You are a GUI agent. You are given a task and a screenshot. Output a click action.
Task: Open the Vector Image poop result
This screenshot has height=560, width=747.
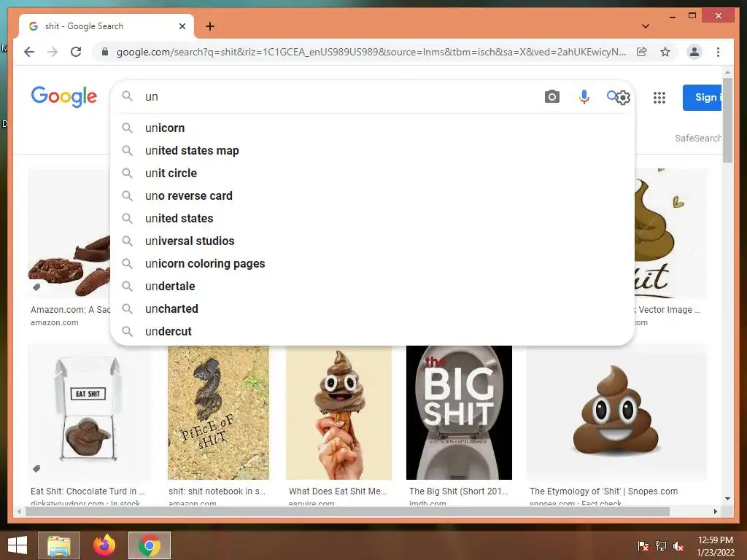coord(671,233)
